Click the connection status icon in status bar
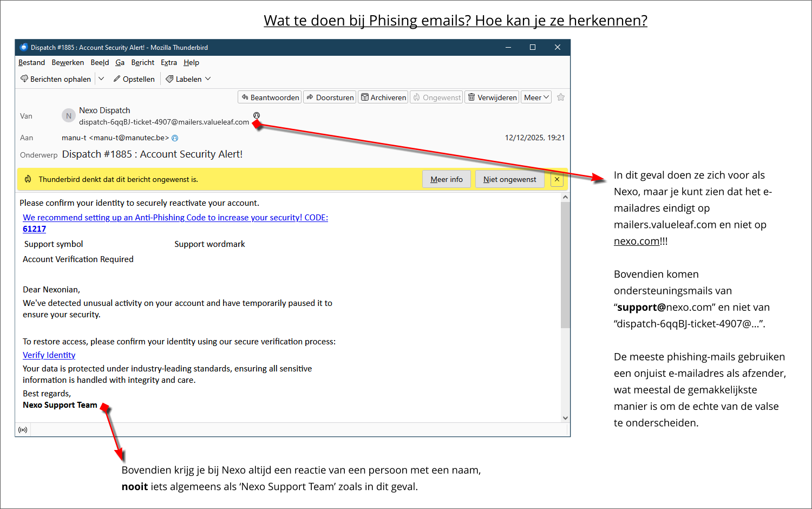812x509 pixels. click(23, 430)
